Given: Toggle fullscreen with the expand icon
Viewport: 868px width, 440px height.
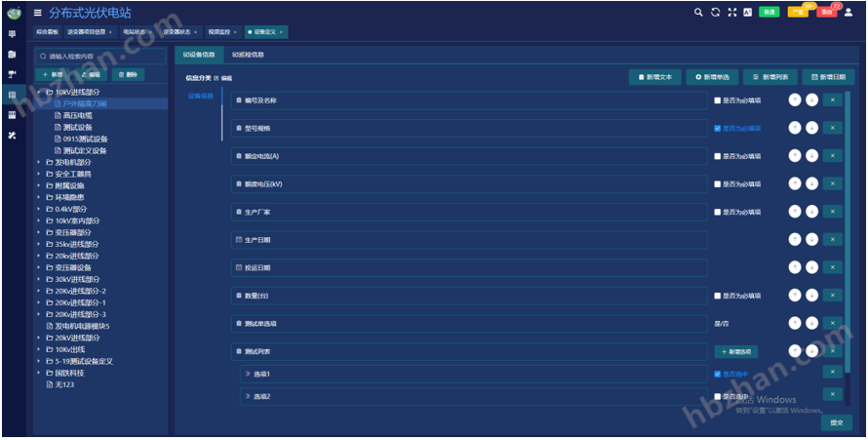Looking at the screenshot, I should [731, 12].
